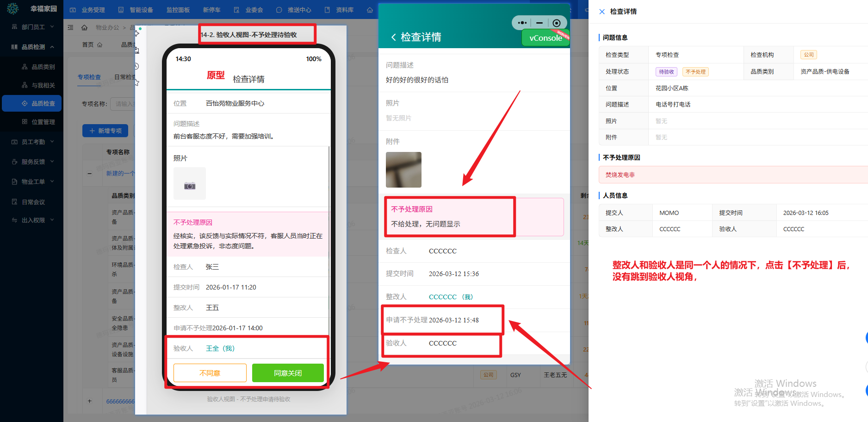Go back using 检查详情 back arrow
This screenshot has width=868, height=422.
(x=393, y=37)
